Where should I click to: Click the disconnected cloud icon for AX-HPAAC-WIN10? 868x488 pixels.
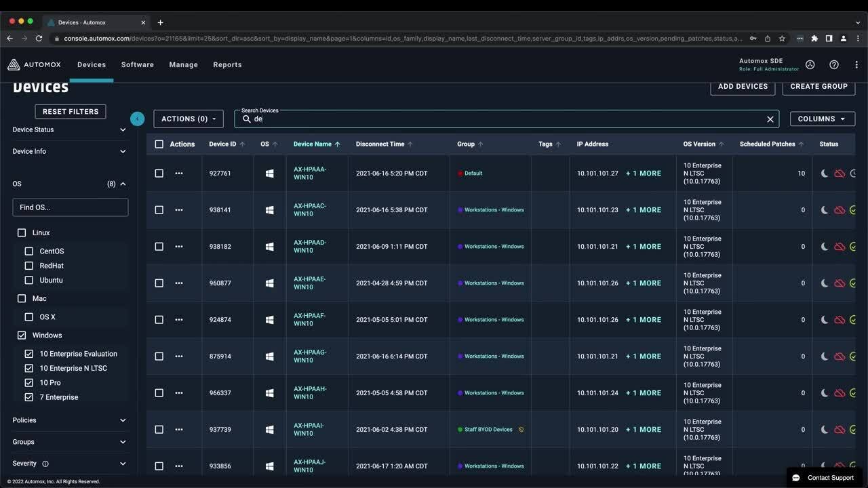[840, 210]
